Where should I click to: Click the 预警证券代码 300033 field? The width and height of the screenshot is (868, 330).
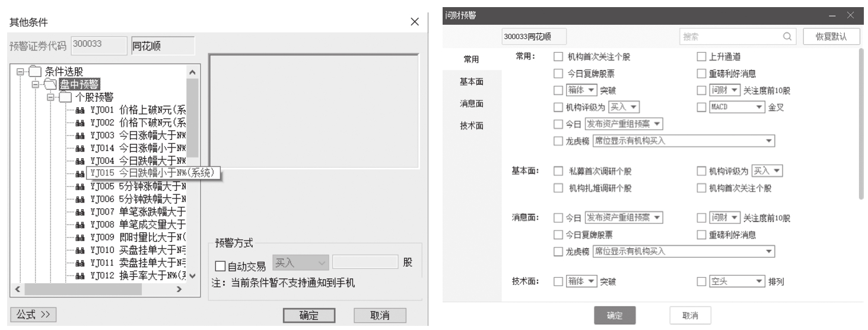99,46
